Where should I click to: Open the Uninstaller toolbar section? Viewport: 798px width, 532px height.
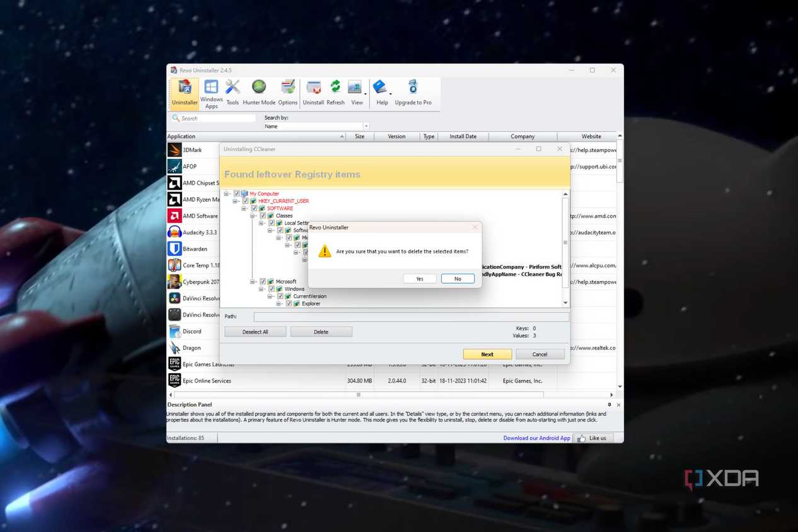click(185, 93)
